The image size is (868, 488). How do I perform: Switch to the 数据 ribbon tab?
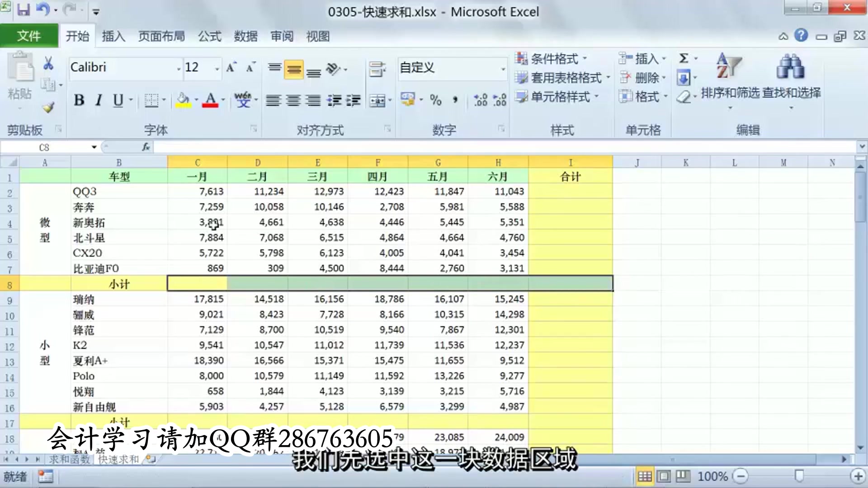[245, 36]
